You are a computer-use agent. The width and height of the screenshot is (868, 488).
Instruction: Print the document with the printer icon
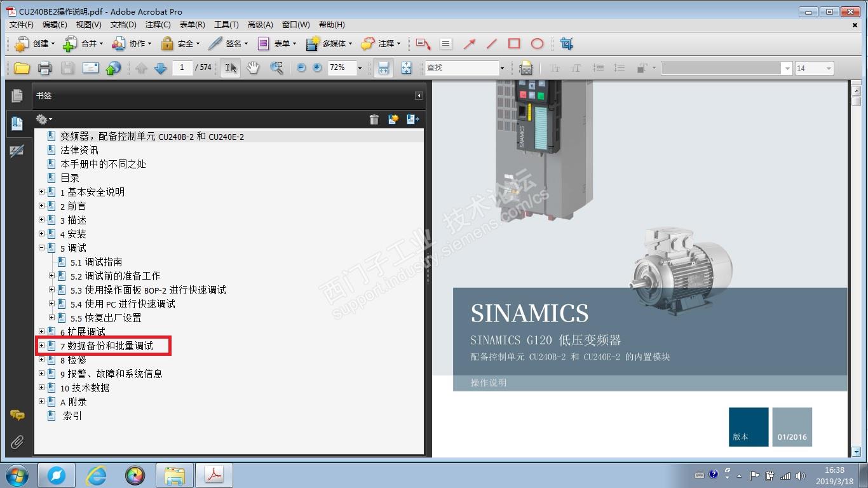point(44,68)
